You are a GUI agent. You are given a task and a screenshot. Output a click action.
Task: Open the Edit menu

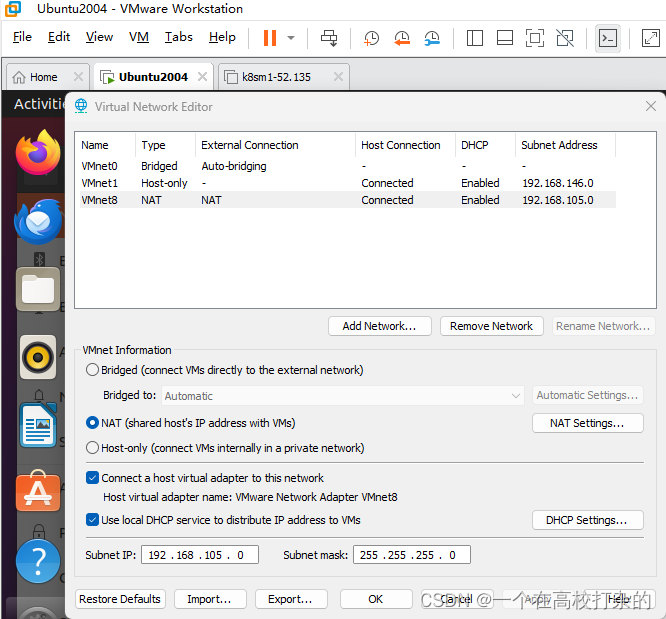(x=59, y=37)
